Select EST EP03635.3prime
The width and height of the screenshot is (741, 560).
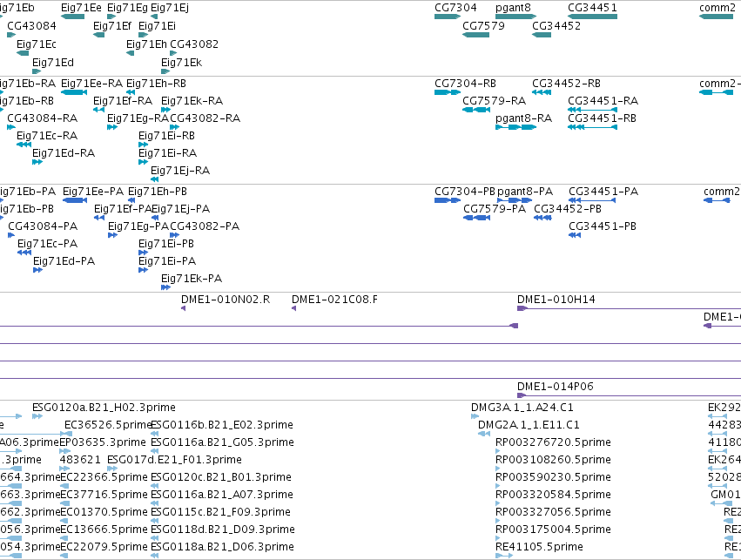103,442
